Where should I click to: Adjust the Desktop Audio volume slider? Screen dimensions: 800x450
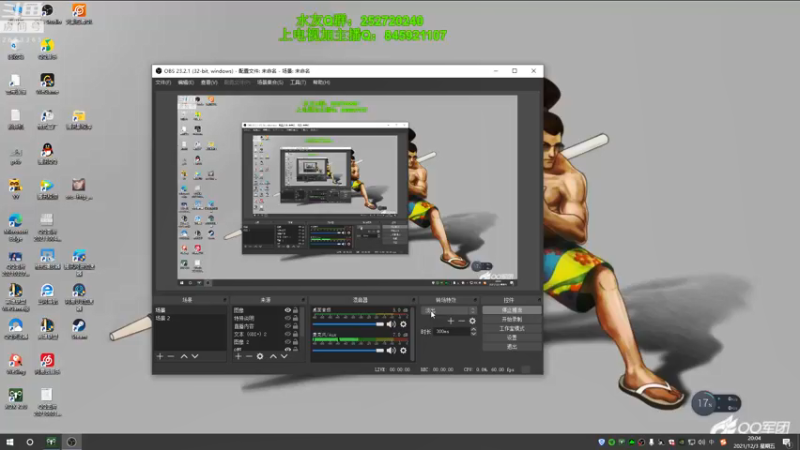348,324
